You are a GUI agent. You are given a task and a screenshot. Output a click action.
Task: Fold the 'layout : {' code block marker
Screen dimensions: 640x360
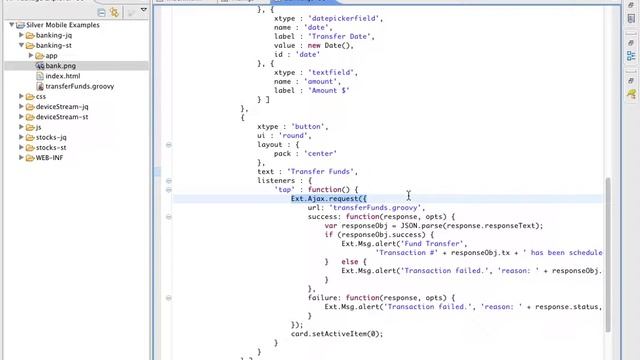point(169,144)
